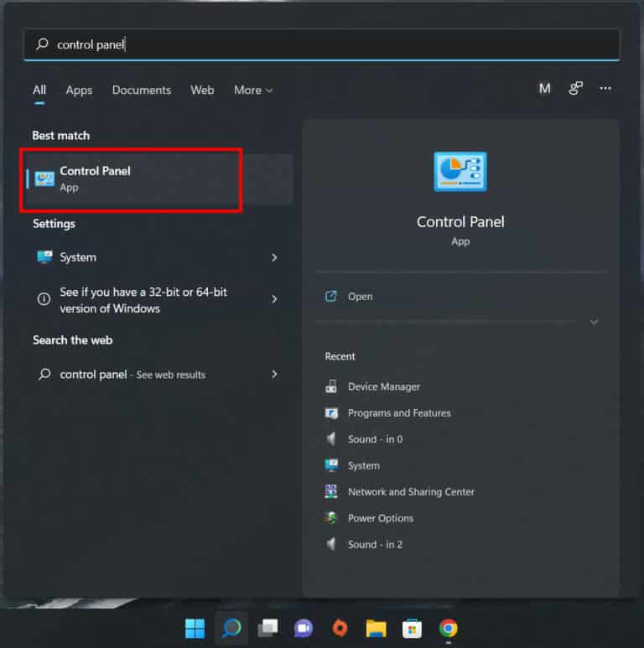Image resolution: width=644 pixels, height=648 pixels.
Task: Click the orange circular app icon on taskbar
Action: coord(340,628)
